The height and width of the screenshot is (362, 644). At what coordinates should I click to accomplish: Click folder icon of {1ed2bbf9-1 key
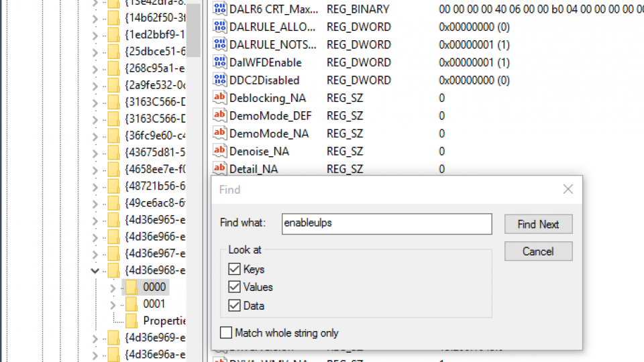click(113, 35)
